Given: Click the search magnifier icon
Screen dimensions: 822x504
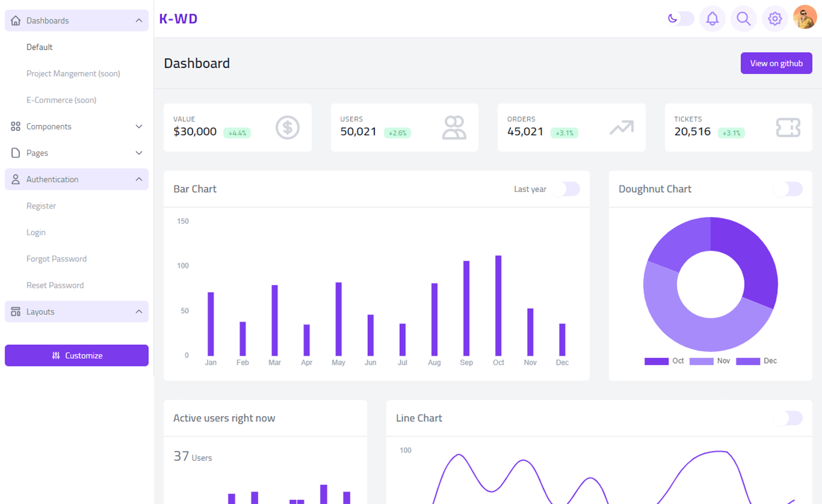Looking at the screenshot, I should 743,19.
